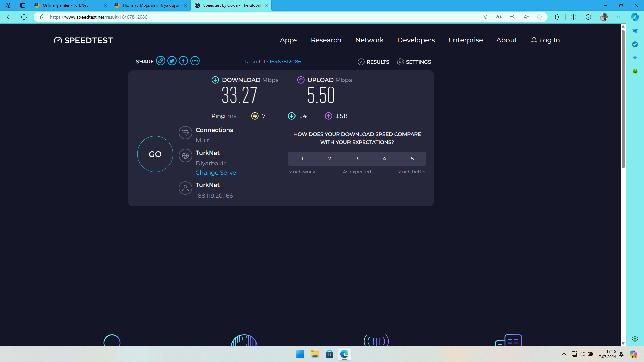The image size is (644, 362).
Task: Open Settings gear beside SETTINGS label
Action: pyautogui.click(x=400, y=62)
